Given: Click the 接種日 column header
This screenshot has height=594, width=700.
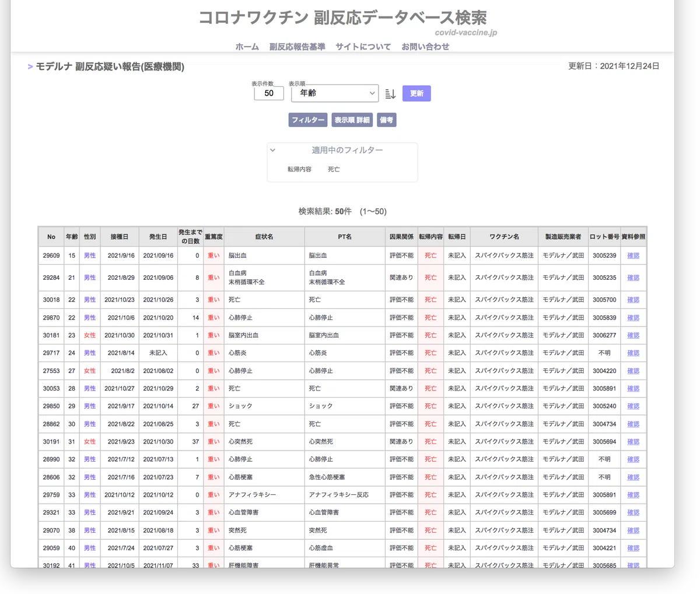Looking at the screenshot, I should point(120,237).
